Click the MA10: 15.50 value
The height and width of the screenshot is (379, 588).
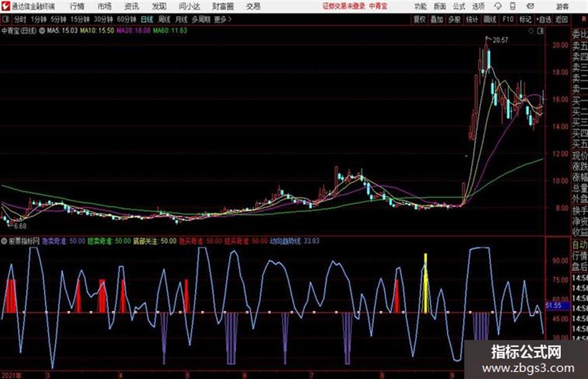coord(96,30)
